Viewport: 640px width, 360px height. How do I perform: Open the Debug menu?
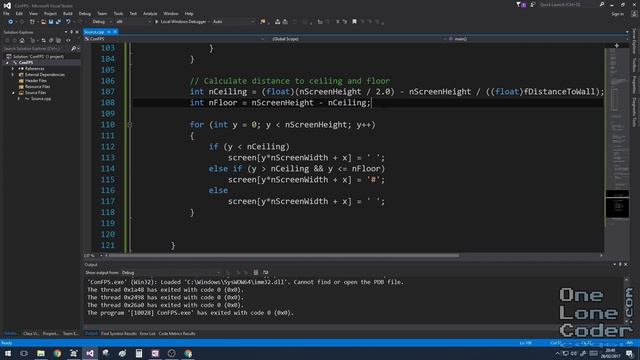pos(84,13)
